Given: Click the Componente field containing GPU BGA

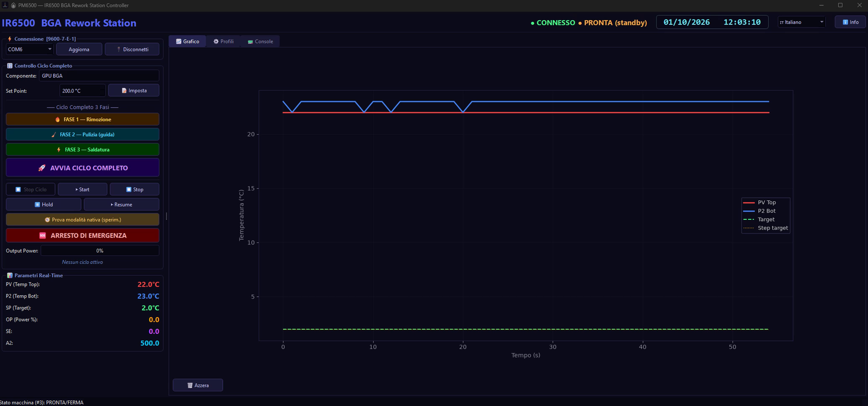Looking at the screenshot, I should 99,76.
